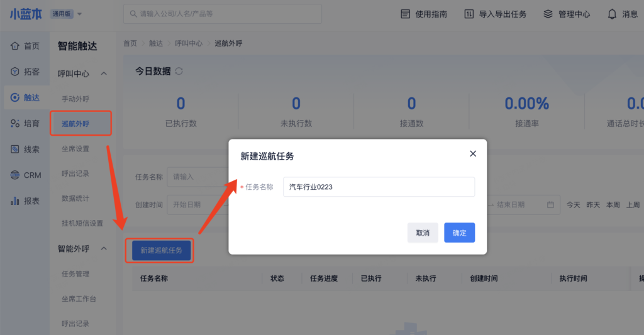The height and width of the screenshot is (335, 644).
Task: Open 坐席设置 menu item
Action: pos(75,148)
